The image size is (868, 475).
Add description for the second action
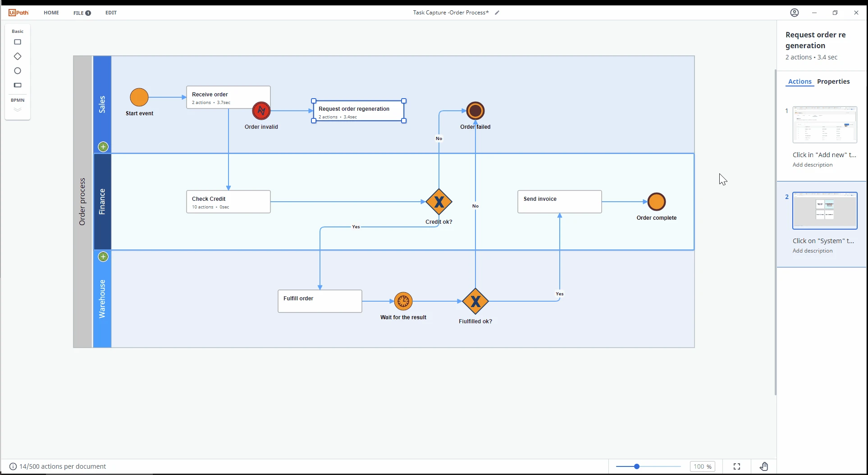(x=813, y=251)
